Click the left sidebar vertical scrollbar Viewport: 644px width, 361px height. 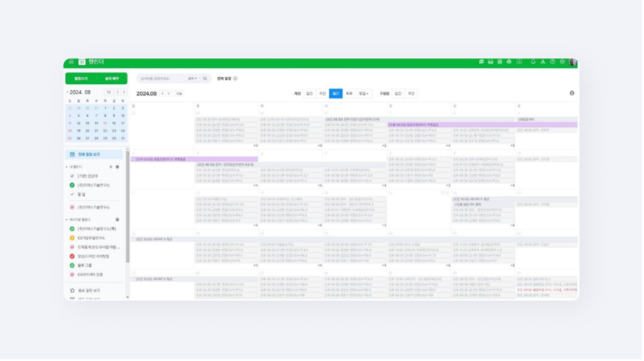[x=127, y=208]
